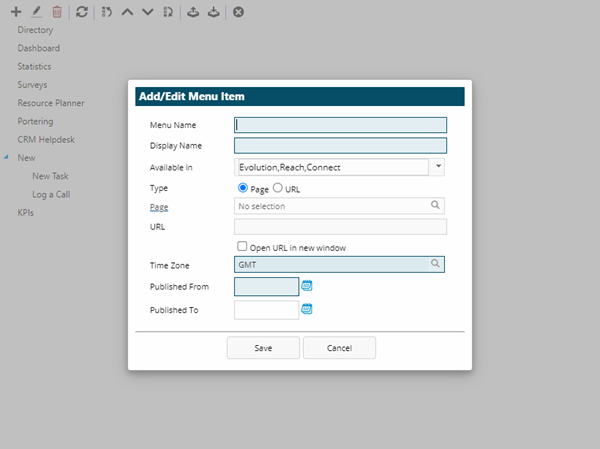The width and height of the screenshot is (600, 449).
Task: Click the search icon in Time Zone field
Action: pos(436,265)
